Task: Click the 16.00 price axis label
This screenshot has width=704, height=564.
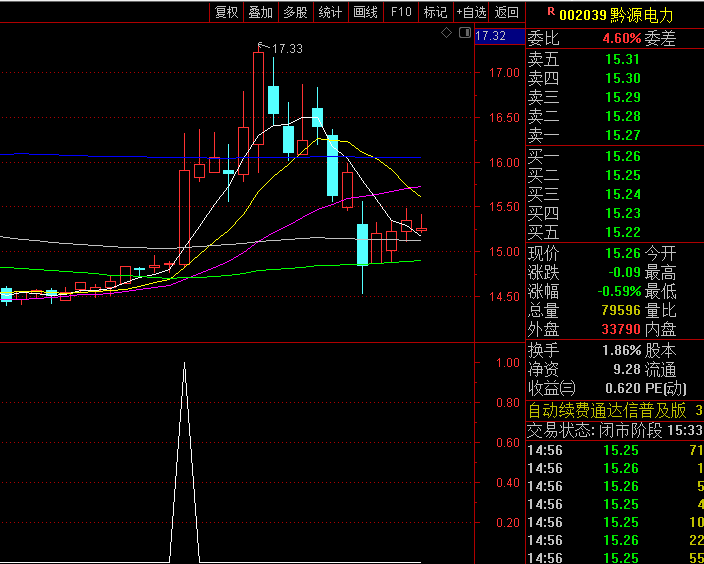Action: [504, 163]
